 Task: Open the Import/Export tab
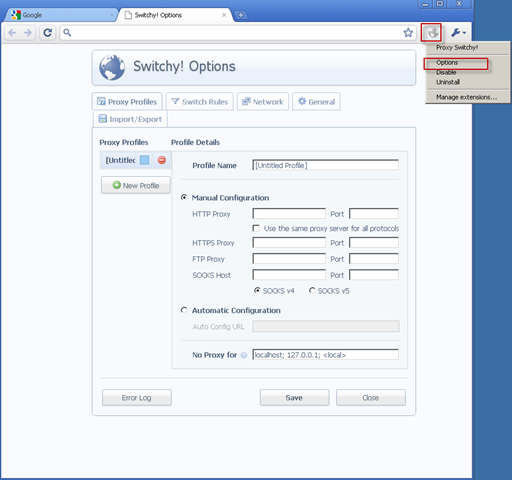tap(130, 119)
